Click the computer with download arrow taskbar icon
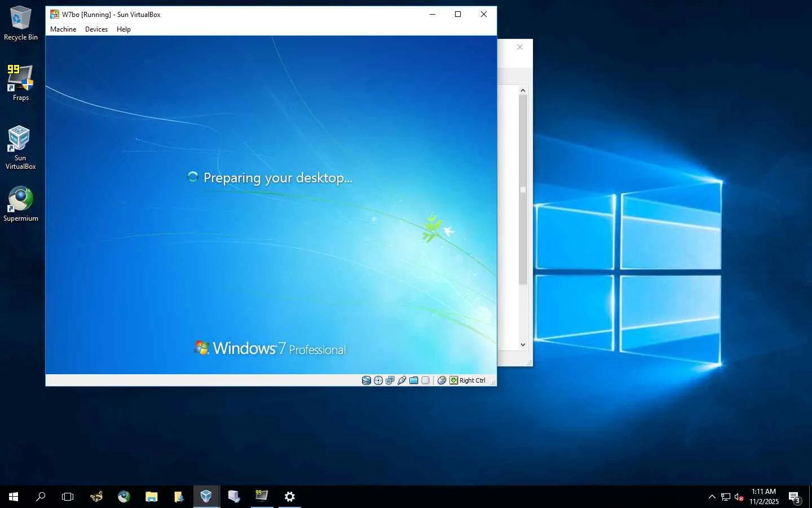This screenshot has width=812, height=508. pyautogui.click(x=234, y=497)
